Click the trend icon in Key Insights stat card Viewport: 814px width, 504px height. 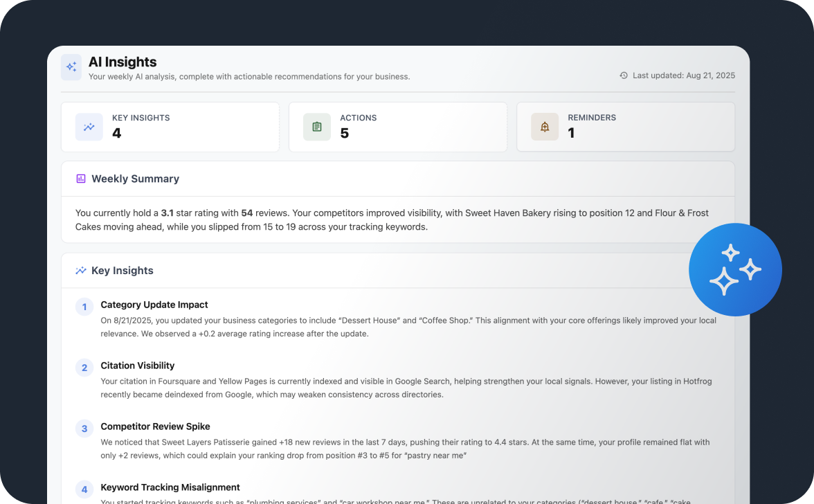[x=89, y=127]
